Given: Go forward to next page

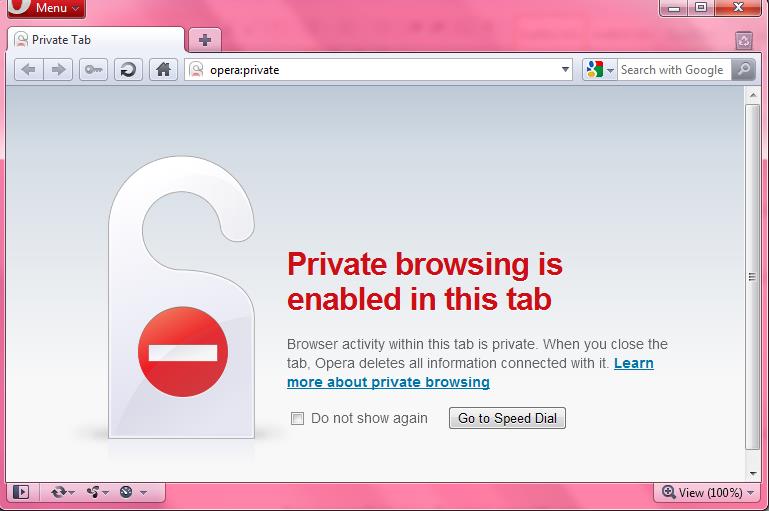Looking at the screenshot, I should (58, 70).
